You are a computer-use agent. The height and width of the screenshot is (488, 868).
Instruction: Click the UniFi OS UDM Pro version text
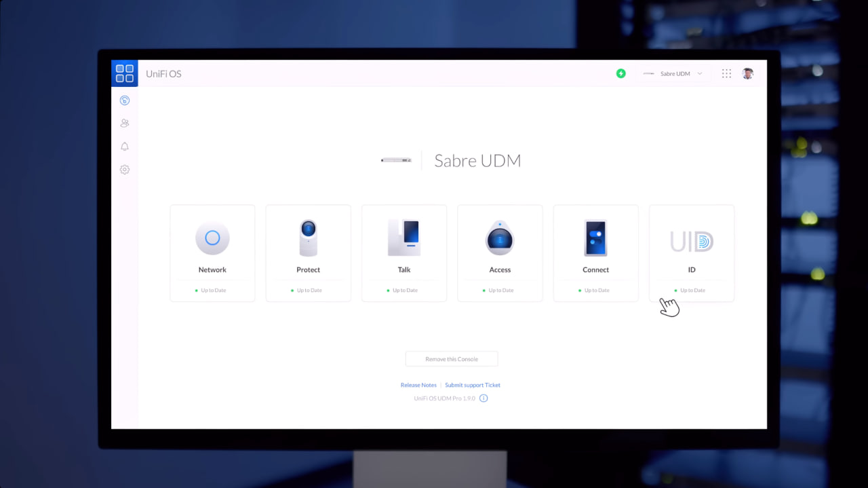(x=444, y=398)
